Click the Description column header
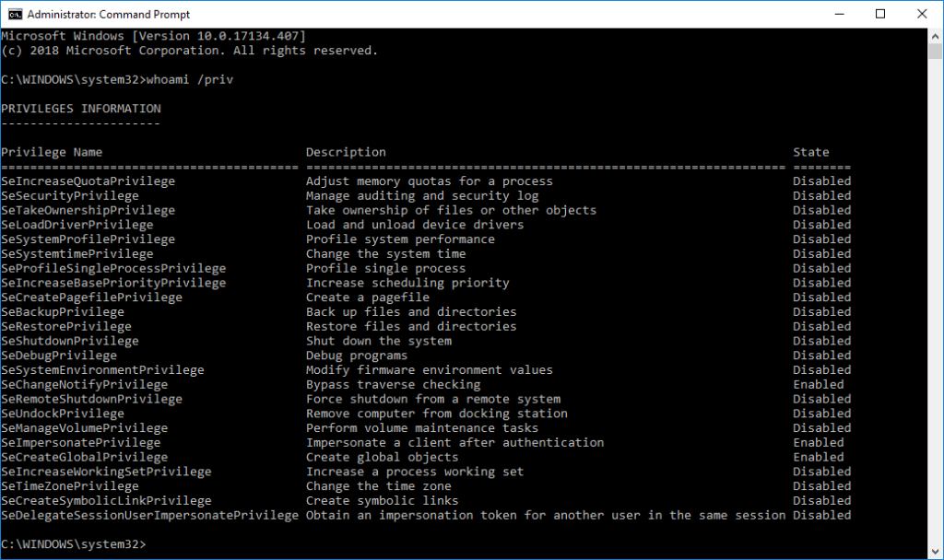944x560 pixels. pos(346,152)
